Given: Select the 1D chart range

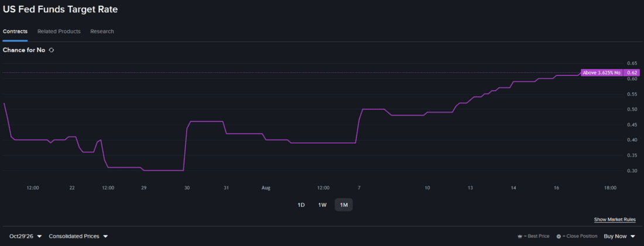Looking at the screenshot, I should tap(301, 205).
